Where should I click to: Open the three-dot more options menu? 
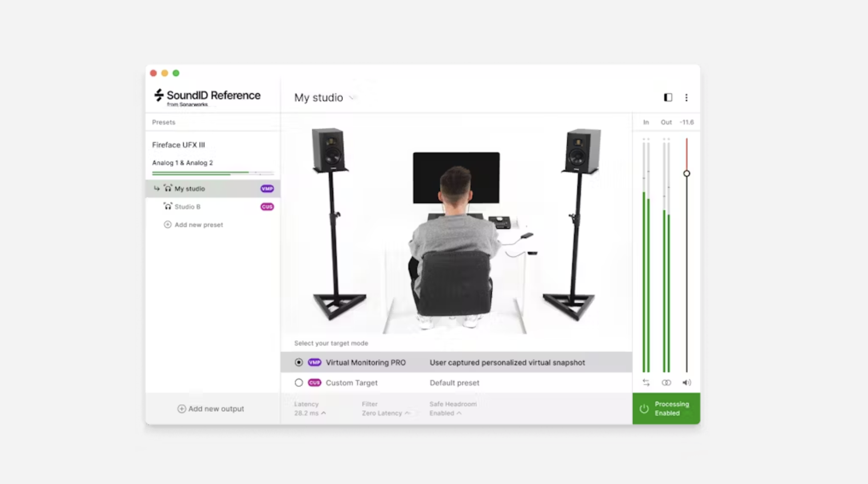coord(686,97)
